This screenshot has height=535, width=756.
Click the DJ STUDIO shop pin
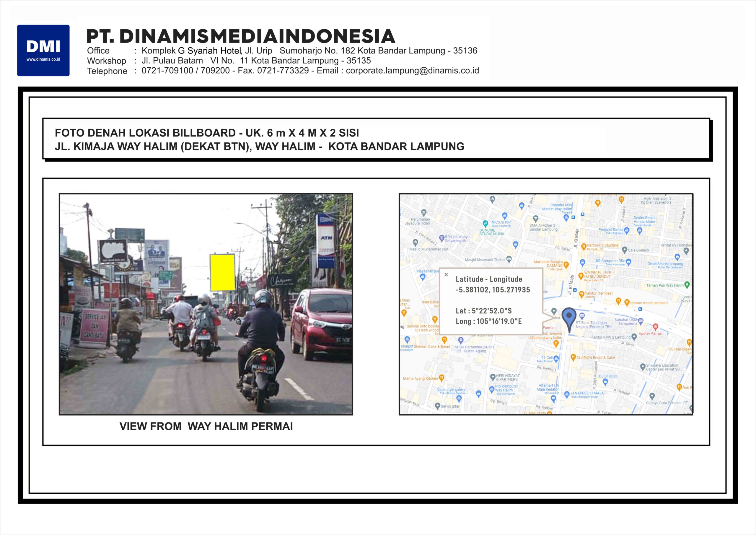pyautogui.click(x=605, y=382)
